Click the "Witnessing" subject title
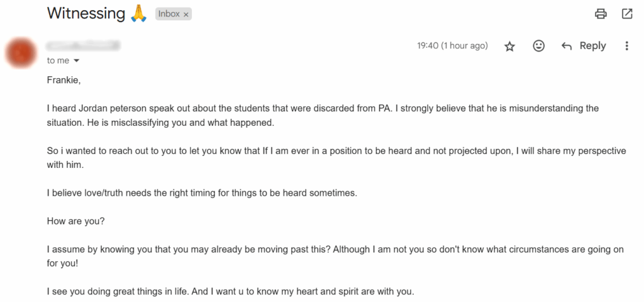This screenshot has width=644, height=302. coord(86,13)
